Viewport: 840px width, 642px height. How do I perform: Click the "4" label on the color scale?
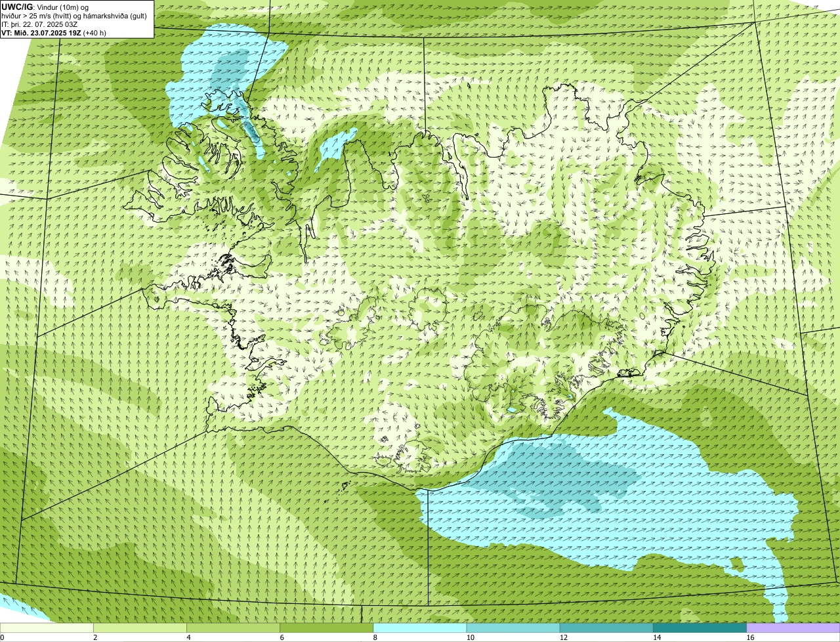click(188, 637)
